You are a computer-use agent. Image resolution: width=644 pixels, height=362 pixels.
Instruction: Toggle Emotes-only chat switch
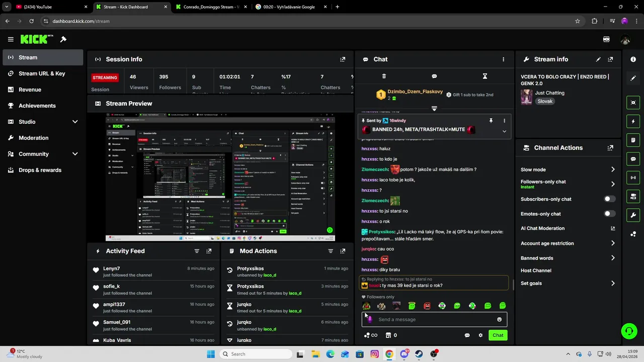[609, 214]
